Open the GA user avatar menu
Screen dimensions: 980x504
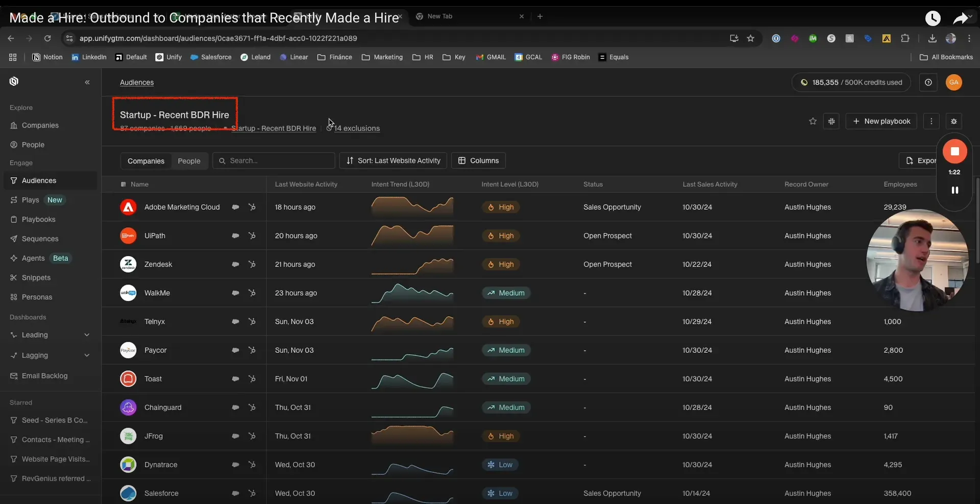[953, 82]
